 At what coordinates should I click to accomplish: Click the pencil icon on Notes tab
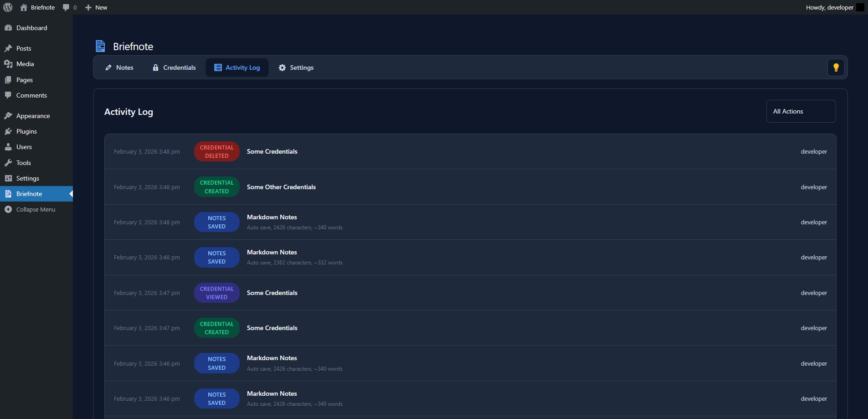108,67
